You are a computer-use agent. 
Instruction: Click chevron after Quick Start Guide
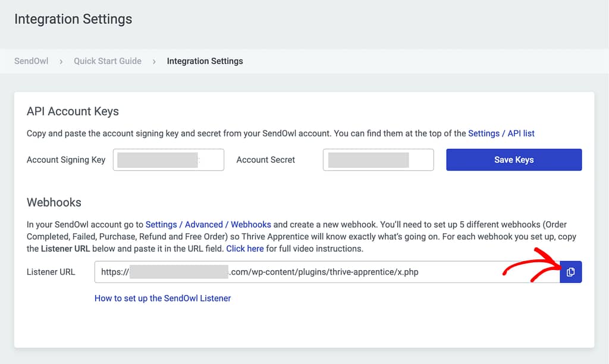[x=154, y=61]
